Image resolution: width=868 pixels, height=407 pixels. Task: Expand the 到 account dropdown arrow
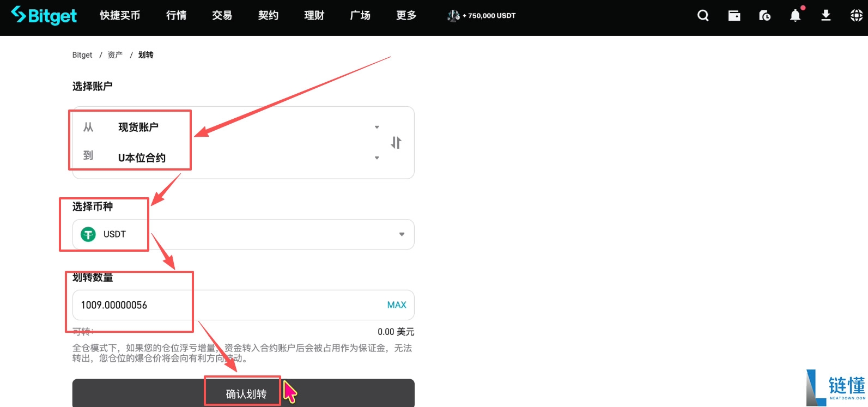point(377,158)
